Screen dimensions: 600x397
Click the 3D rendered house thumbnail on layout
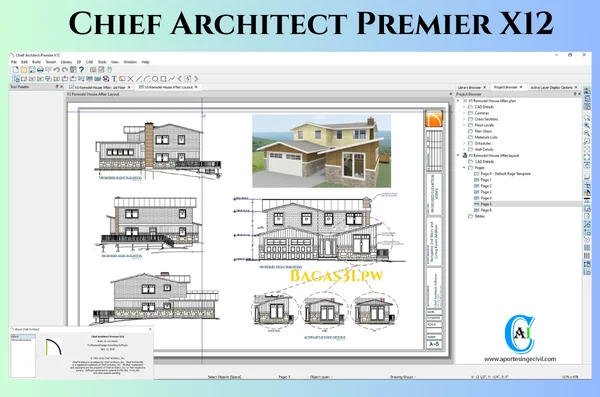point(321,151)
